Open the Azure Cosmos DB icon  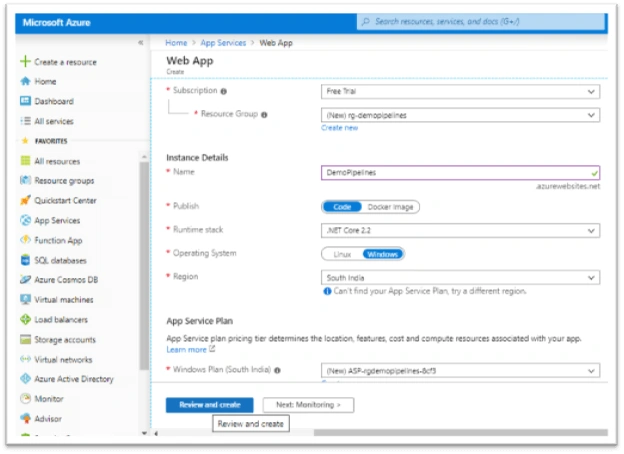25,280
